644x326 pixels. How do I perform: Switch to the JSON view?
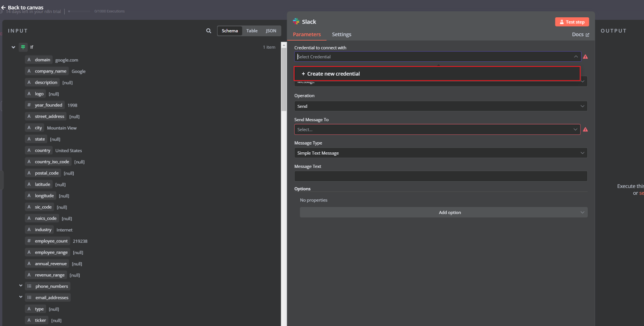coord(271,31)
